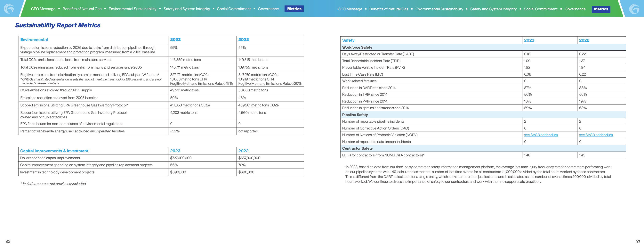The height and width of the screenshot is (249, 644).
Task: Click page number 93
Action: pos(638,242)
